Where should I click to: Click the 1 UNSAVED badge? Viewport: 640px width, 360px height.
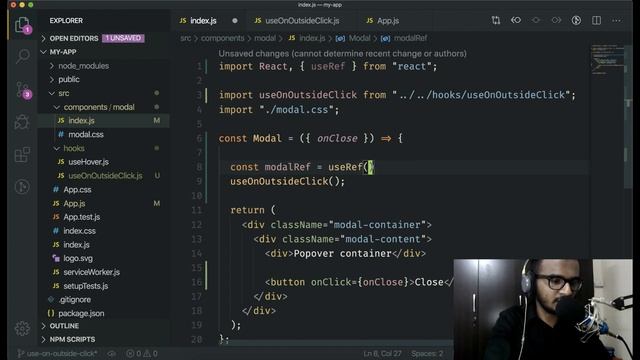coord(123,38)
